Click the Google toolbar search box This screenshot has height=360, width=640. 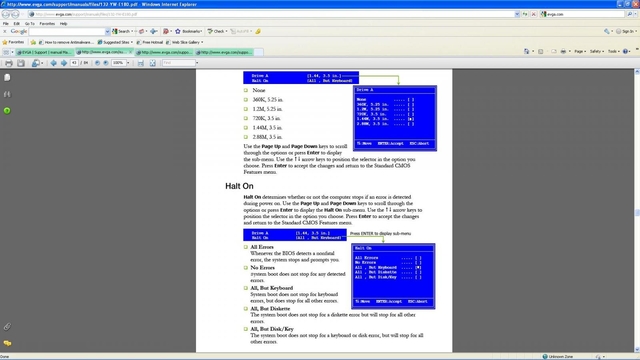67,31
